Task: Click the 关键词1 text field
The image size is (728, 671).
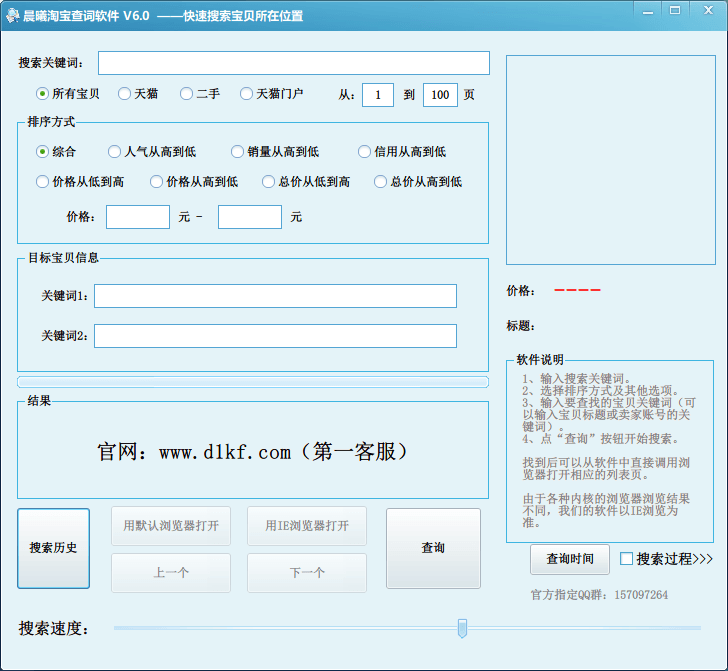Action: tap(275, 296)
